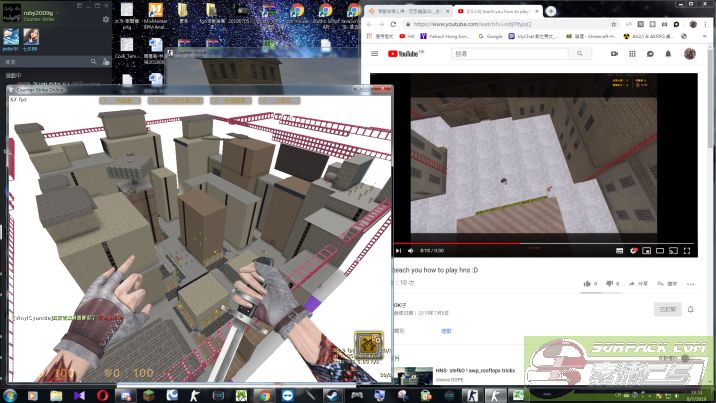Open the Google bookmark

tap(490, 36)
